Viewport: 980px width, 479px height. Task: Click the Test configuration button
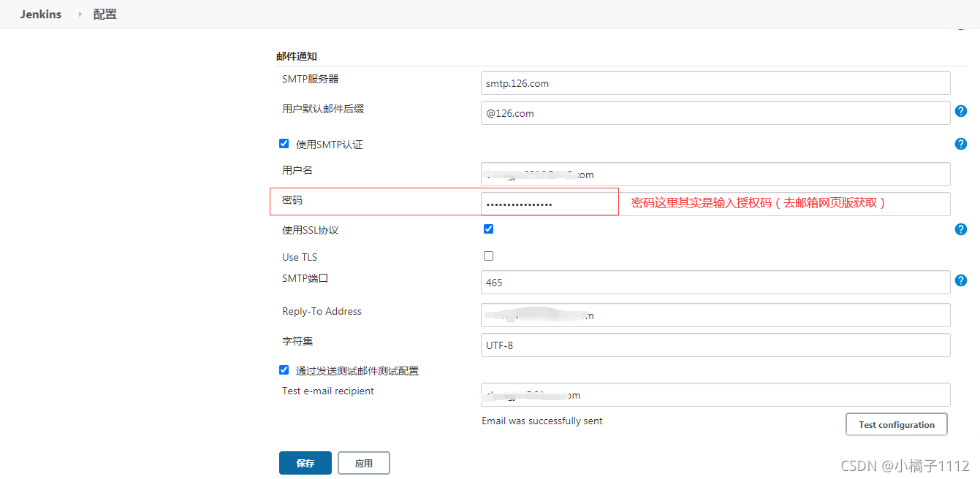click(x=897, y=424)
